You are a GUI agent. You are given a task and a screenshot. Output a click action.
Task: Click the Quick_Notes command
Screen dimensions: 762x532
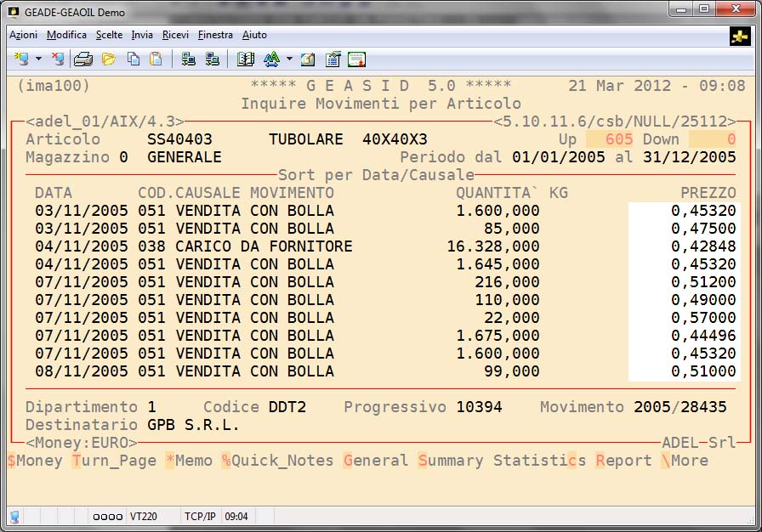277,461
